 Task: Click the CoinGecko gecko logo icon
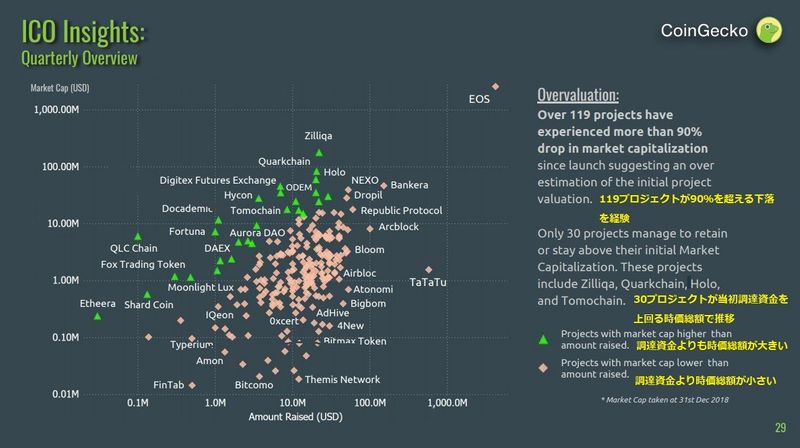(768, 30)
